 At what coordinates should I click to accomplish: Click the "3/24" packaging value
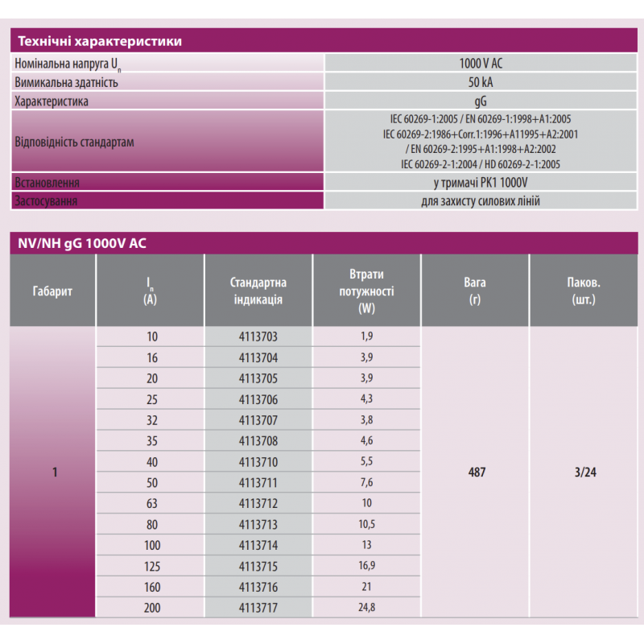point(584,473)
